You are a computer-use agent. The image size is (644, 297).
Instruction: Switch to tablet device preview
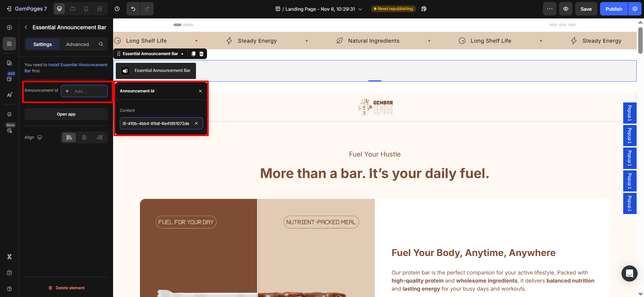73,9
